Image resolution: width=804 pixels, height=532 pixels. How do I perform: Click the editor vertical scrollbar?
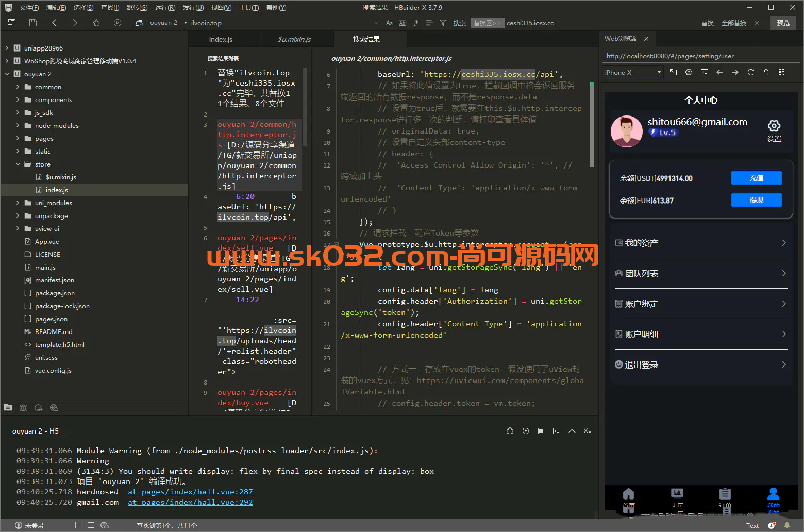point(592,124)
